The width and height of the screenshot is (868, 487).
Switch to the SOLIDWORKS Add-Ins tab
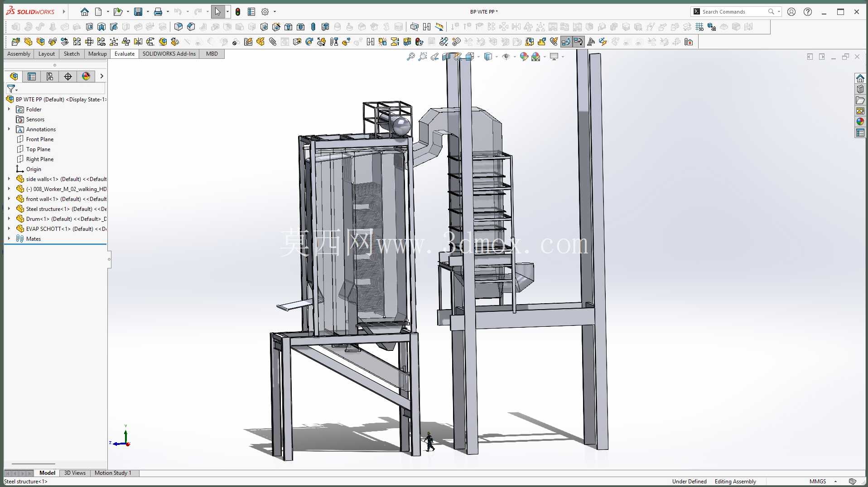[x=169, y=54]
